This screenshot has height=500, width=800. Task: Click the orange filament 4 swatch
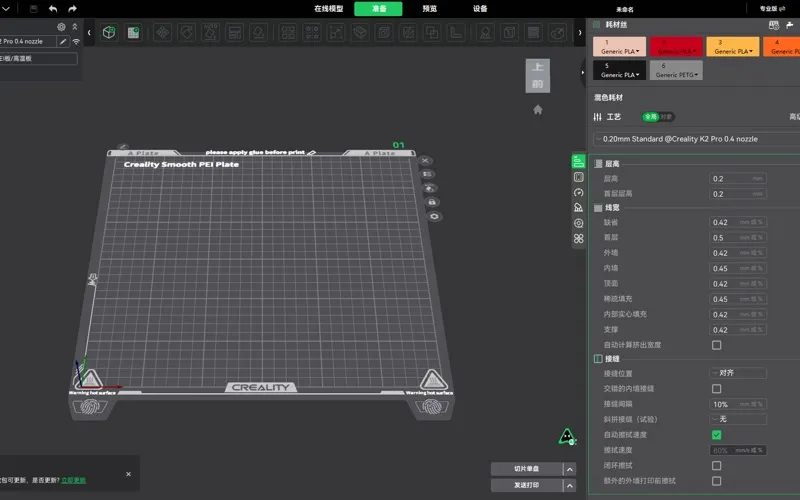tap(782, 46)
